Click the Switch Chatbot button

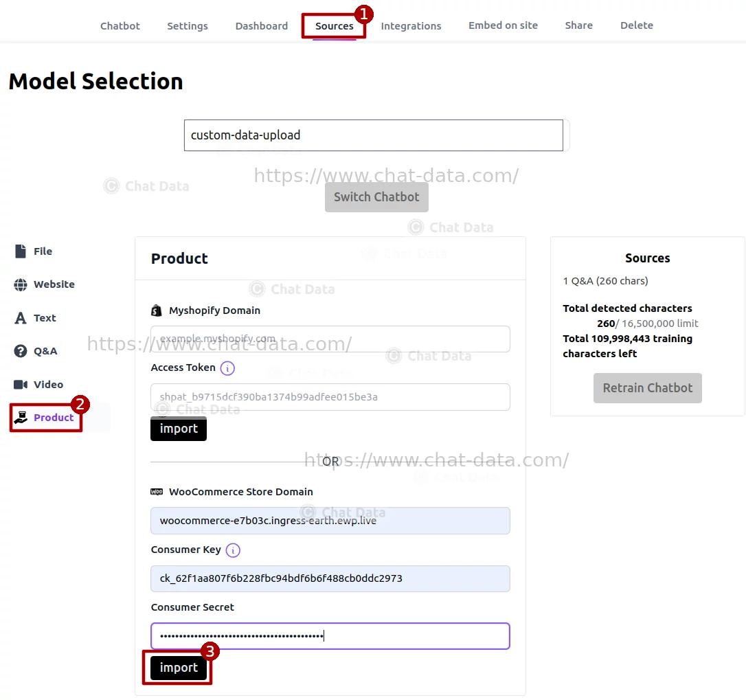pyautogui.click(x=376, y=197)
